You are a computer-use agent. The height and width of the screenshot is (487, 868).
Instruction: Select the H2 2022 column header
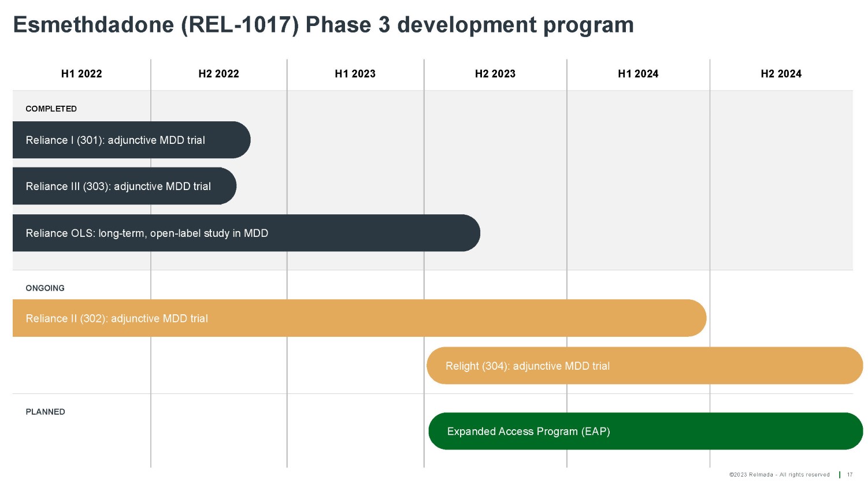[x=218, y=74]
